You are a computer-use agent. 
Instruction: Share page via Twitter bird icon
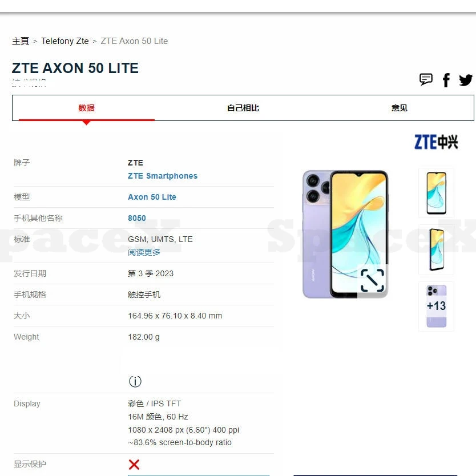click(x=465, y=80)
